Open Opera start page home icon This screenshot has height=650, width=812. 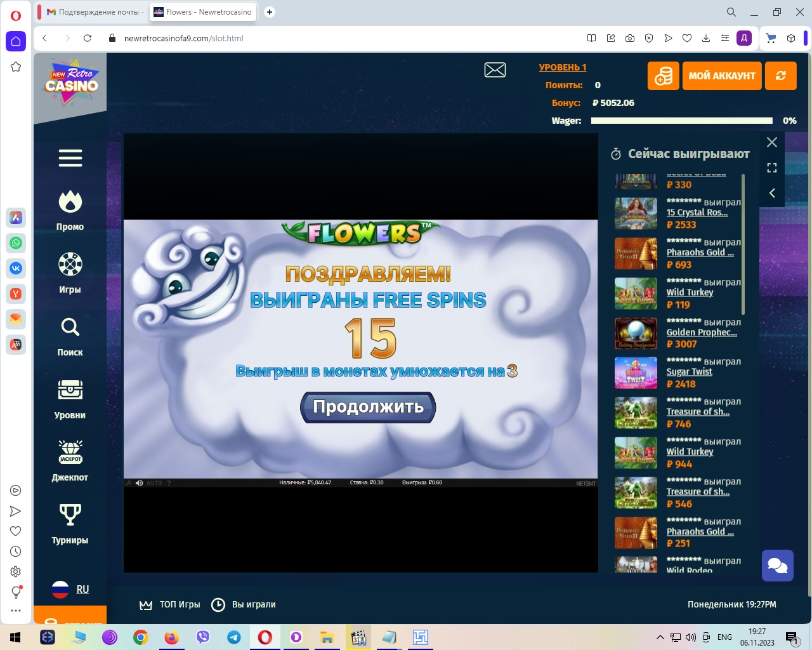click(16, 41)
